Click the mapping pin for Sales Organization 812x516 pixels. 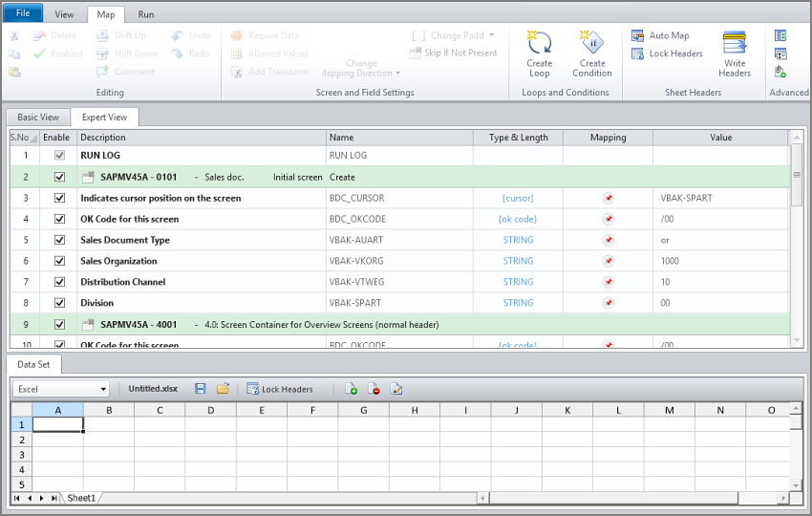[608, 261]
